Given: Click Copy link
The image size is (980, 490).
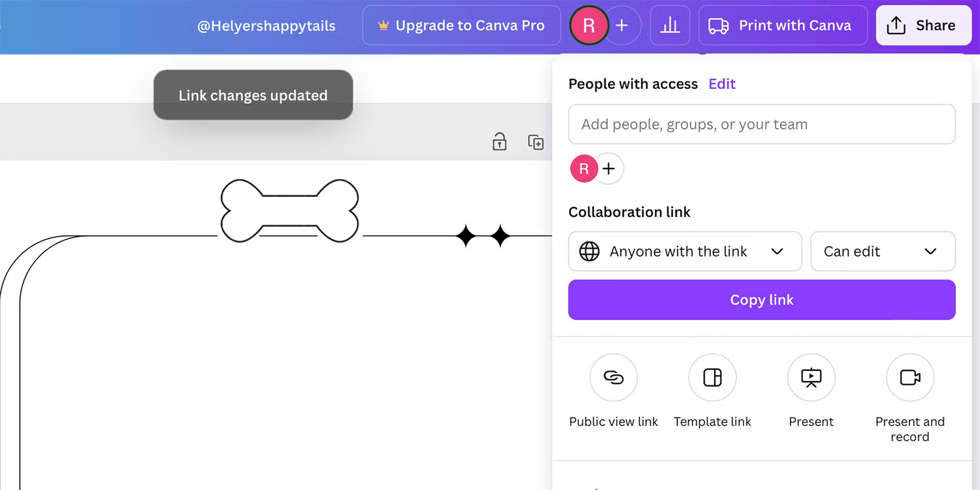Looking at the screenshot, I should [x=761, y=299].
